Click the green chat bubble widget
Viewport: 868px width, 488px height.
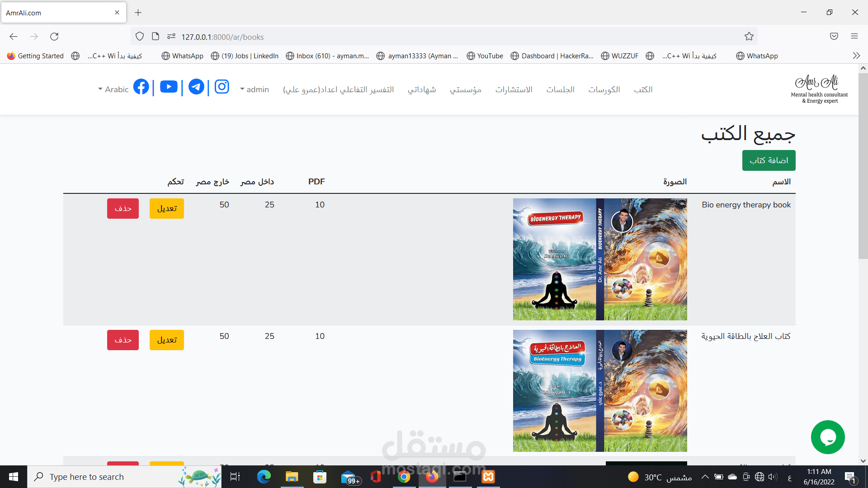[x=827, y=437]
